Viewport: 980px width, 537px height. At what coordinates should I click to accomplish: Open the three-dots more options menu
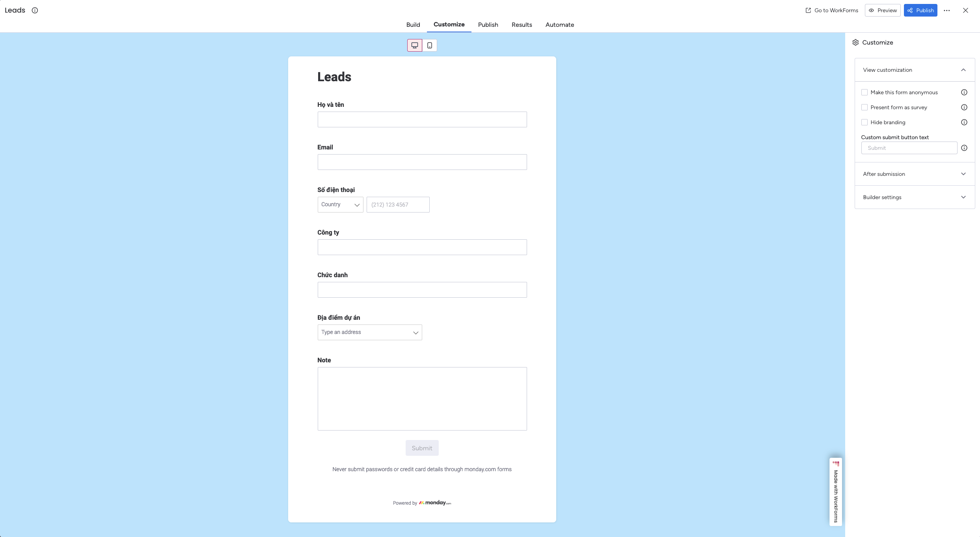946,11
